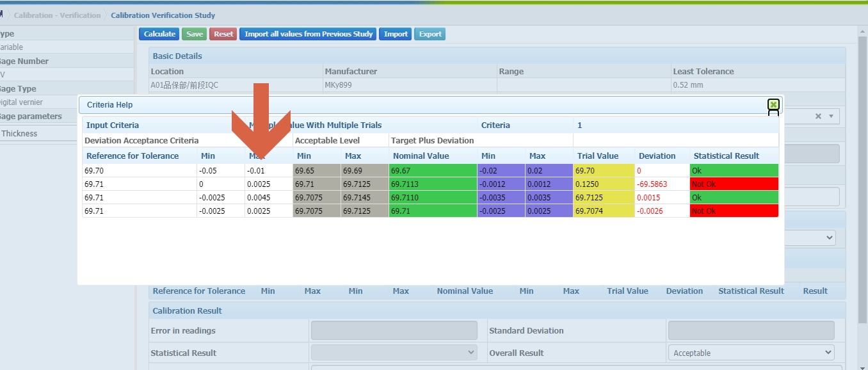868x370 pixels.
Task: Click the yellow Trial Value 0.1250 cell
Action: point(604,184)
